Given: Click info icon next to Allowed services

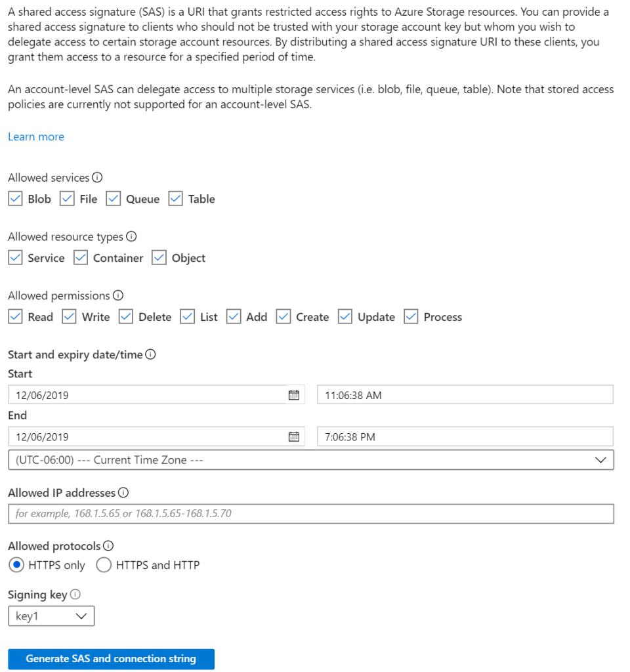Looking at the screenshot, I should [97, 178].
